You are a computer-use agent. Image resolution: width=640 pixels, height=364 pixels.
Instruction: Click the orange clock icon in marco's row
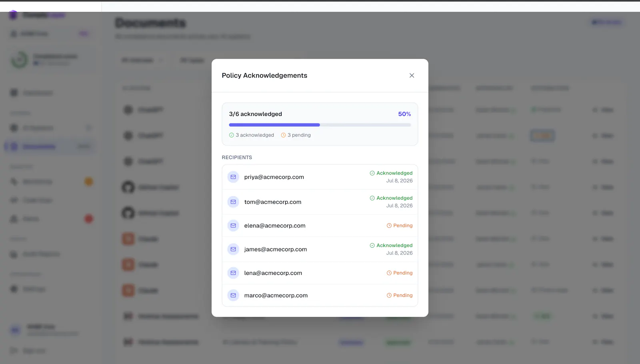(x=389, y=295)
